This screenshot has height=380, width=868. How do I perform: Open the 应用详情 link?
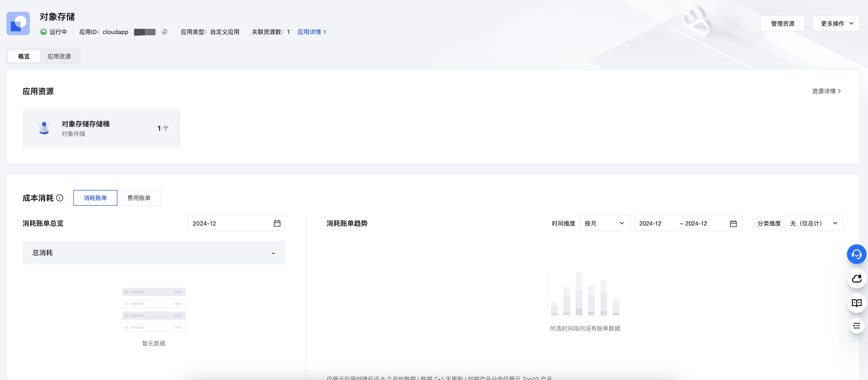tap(312, 32)
